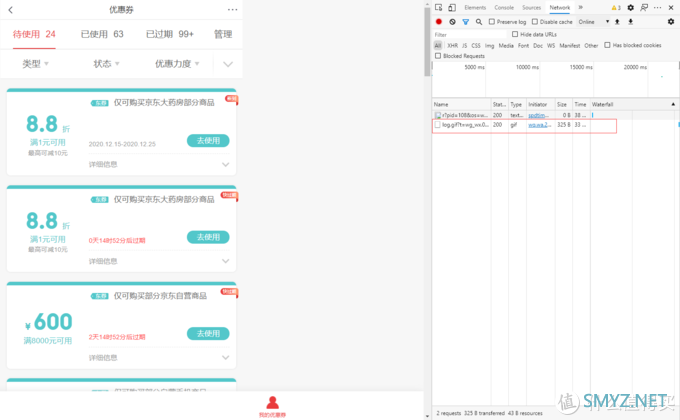Expand 详细信息 of 0天14时52分 coupon
680x420 pixels.
pyautogui.click(x=226, y=261)
